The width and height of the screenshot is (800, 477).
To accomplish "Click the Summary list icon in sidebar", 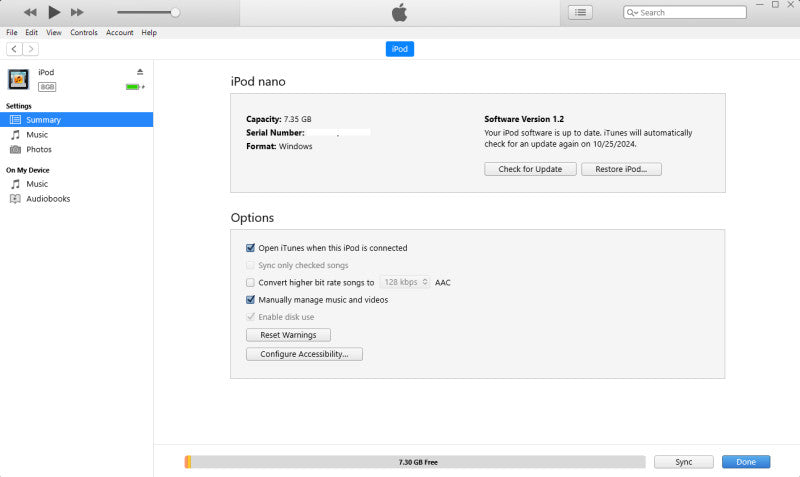I will point(15,119).
